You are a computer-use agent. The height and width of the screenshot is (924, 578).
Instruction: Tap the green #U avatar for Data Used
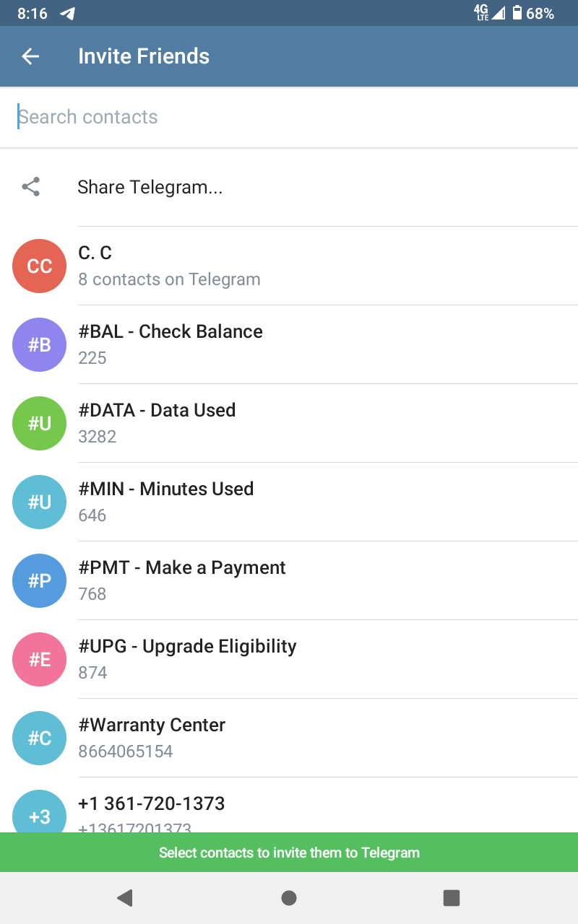[x=40, y=423]
